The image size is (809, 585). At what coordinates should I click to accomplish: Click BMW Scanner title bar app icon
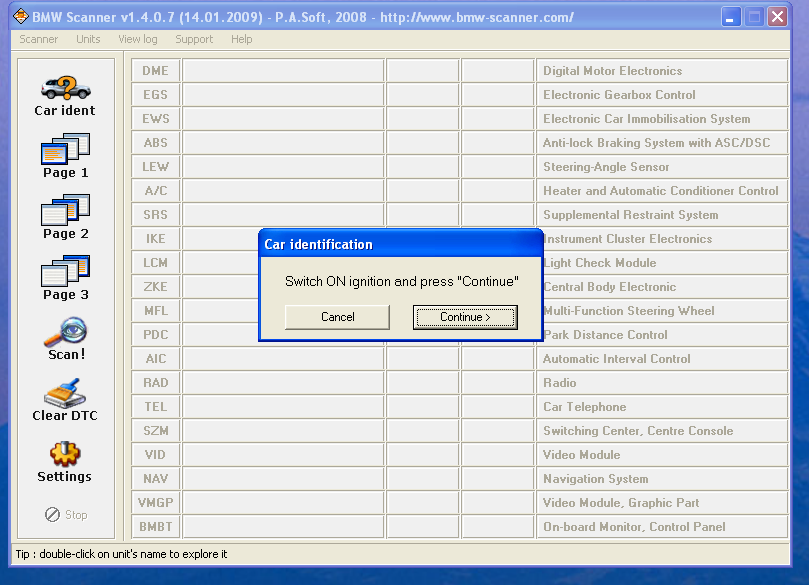pos(21,17)
